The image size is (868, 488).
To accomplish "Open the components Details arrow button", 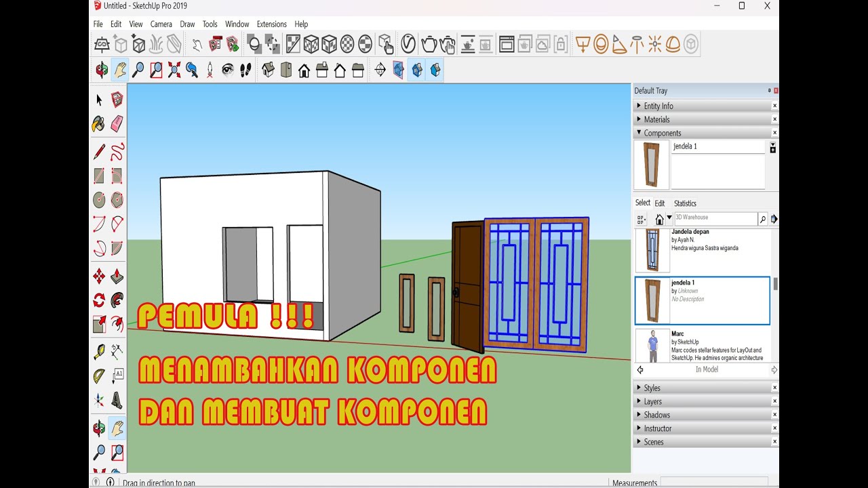I will point(774,219).
